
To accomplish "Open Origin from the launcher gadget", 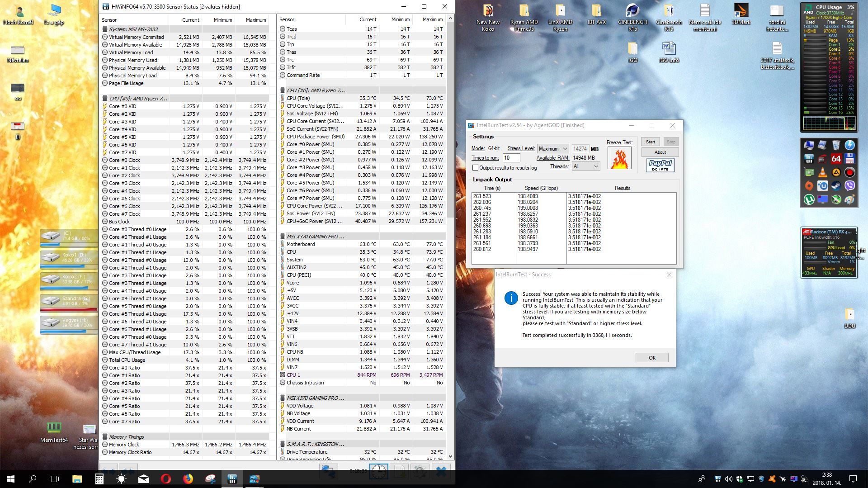I will (809, 185).
